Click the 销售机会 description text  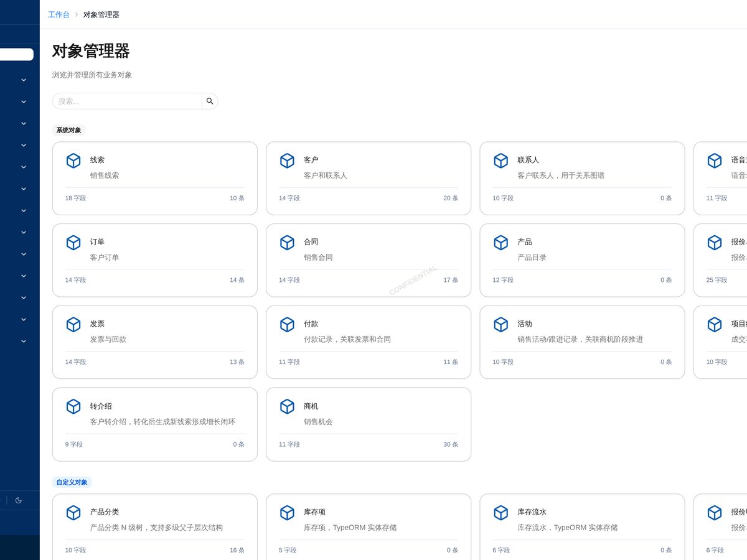318,422
